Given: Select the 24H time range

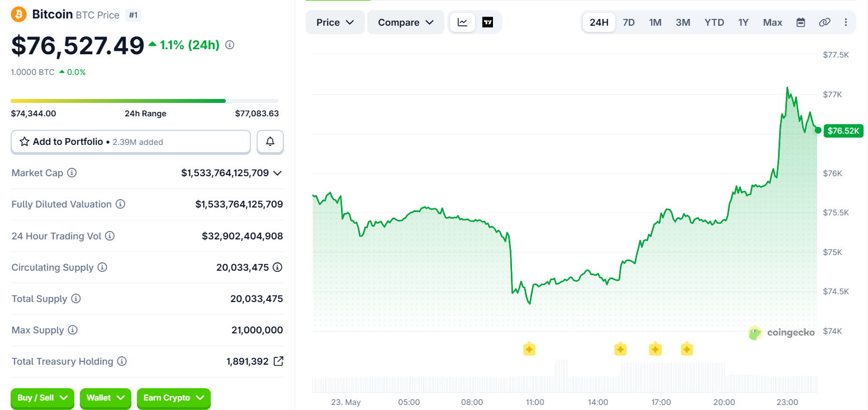Looking at the screenshot, I should 599,22.
